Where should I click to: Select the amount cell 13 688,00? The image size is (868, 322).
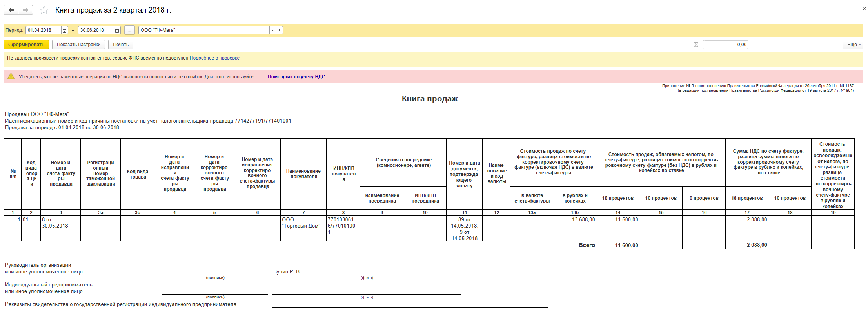575,228
